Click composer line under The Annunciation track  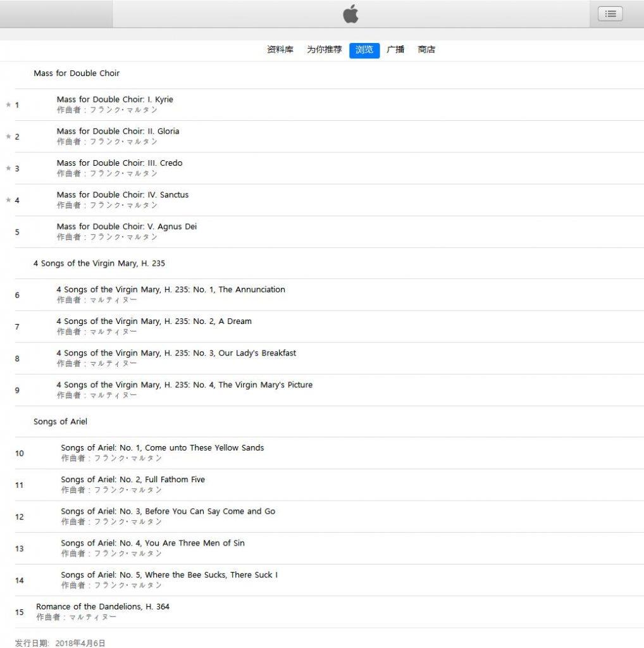pos(97,300)
